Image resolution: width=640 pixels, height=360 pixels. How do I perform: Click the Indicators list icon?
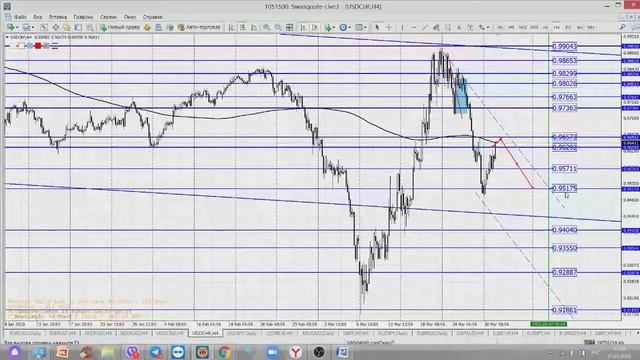pyautogui.click(x=328, y=27)
